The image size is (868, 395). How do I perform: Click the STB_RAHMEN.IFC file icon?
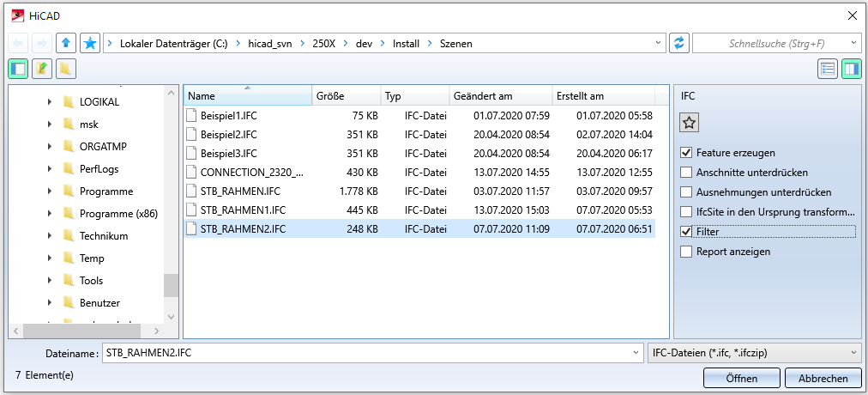coord(191,191)
